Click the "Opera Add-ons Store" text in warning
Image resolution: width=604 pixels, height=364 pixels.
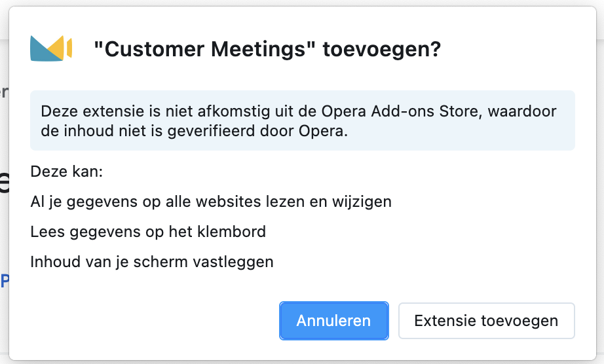click(402, 111)
